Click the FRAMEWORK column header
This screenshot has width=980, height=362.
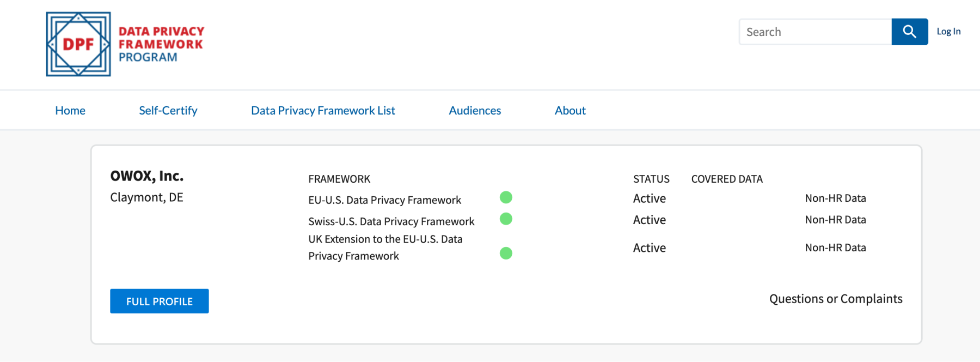tap(339, 179)
